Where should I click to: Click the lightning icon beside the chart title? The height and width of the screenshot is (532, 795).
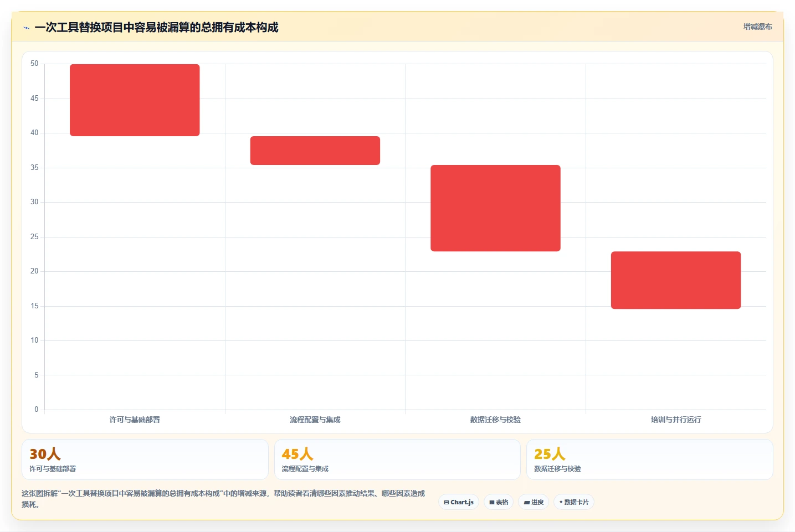[x=26, y=28]
